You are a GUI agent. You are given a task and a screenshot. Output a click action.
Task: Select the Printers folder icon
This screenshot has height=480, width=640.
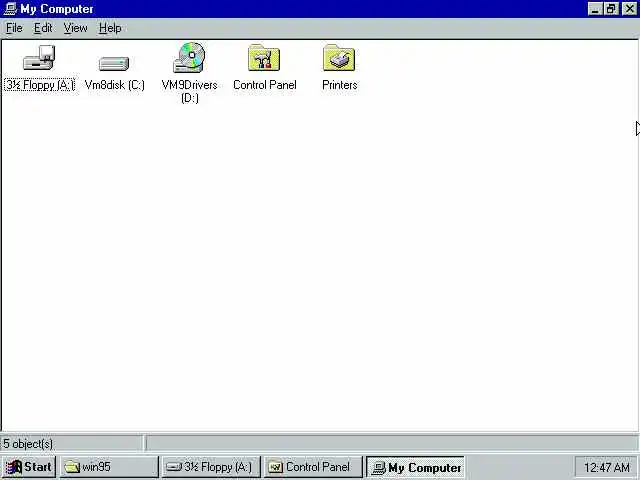[339, 58]
